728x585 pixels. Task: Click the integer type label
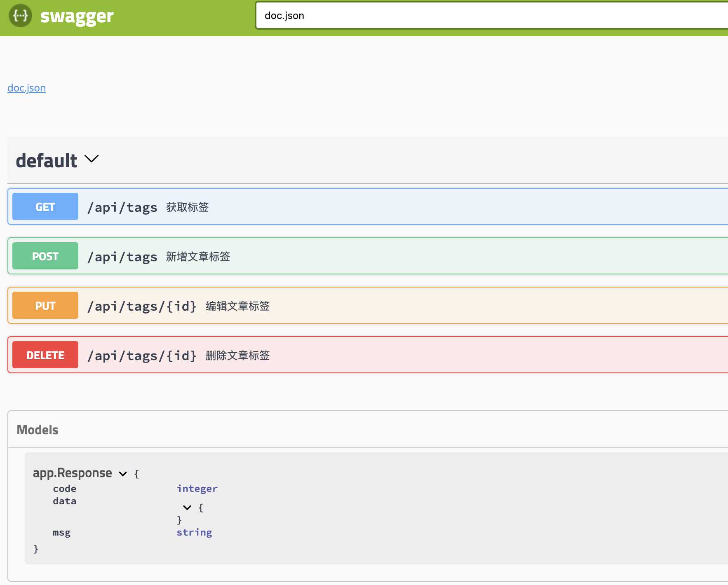tap(197, 489)
